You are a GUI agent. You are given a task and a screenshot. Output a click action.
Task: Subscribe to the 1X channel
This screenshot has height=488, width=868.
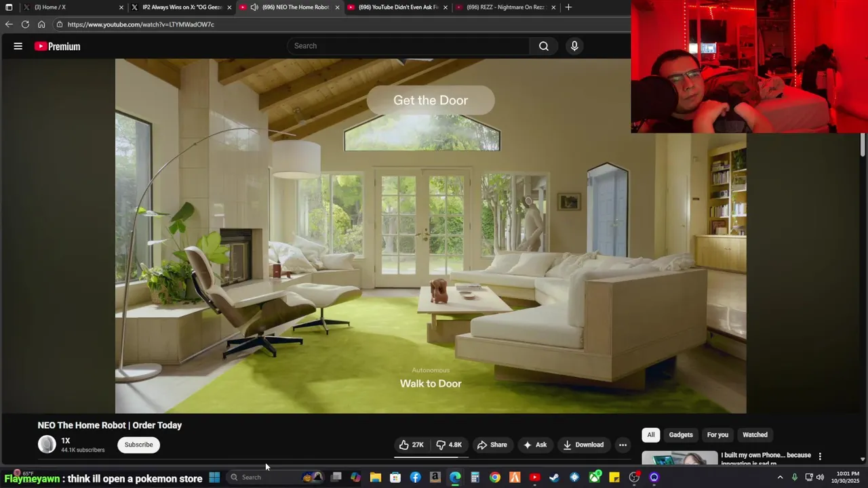tap(138, 445)
